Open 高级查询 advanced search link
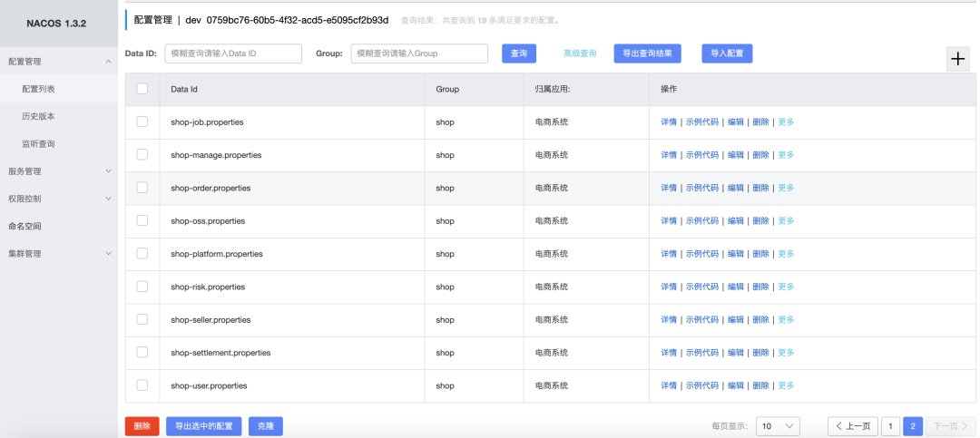Image resolution: width=980 pixels, height=438 pixels. pyautogui.click(x=580, y=54)
